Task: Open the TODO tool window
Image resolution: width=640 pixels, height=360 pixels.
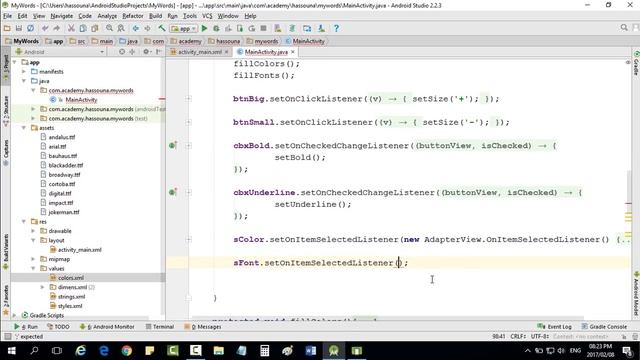Action: [x=58, y=327]
